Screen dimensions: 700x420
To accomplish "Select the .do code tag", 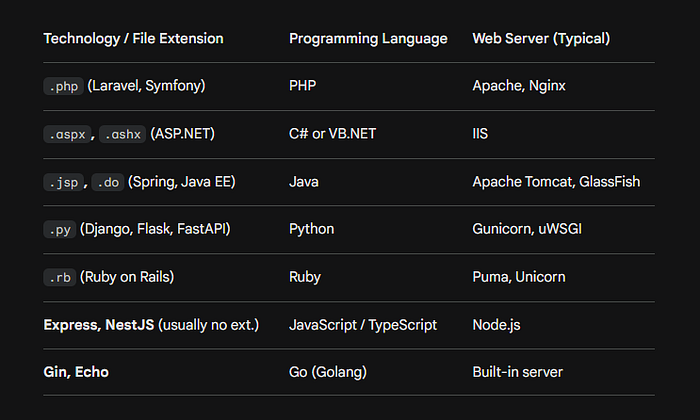I will click(x=108, y=182).
